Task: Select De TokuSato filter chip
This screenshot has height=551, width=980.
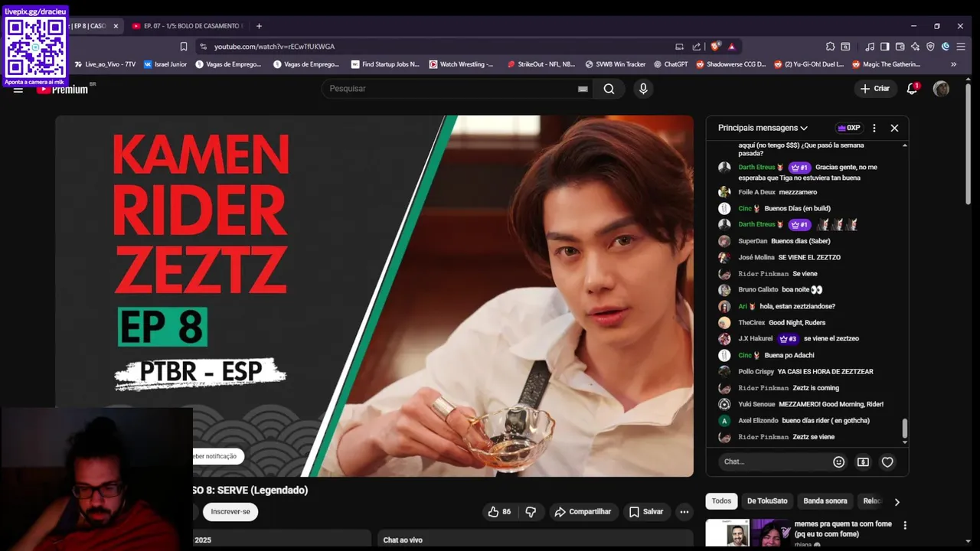Action: (x=767, y=501)
